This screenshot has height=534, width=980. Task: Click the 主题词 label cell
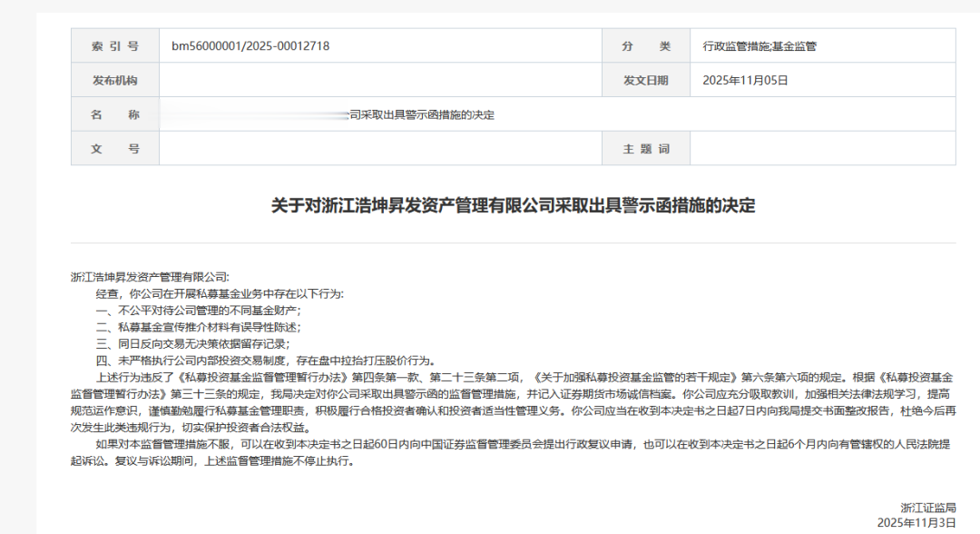646,149
